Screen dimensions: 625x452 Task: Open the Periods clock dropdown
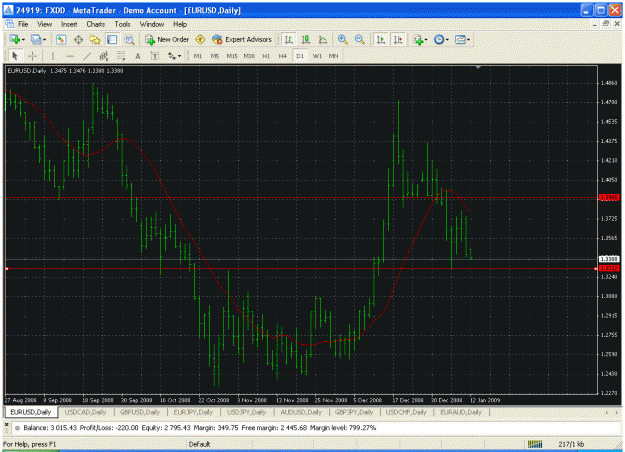441,39
